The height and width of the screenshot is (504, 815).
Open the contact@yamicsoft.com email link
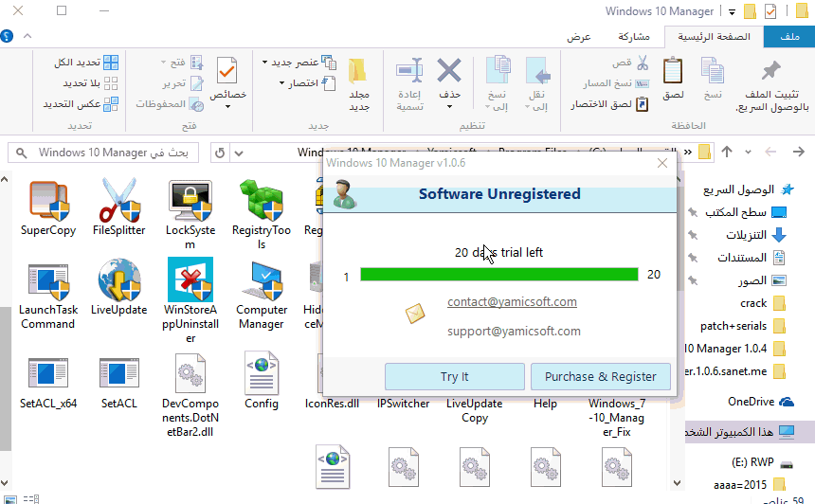tap(512, 301)
